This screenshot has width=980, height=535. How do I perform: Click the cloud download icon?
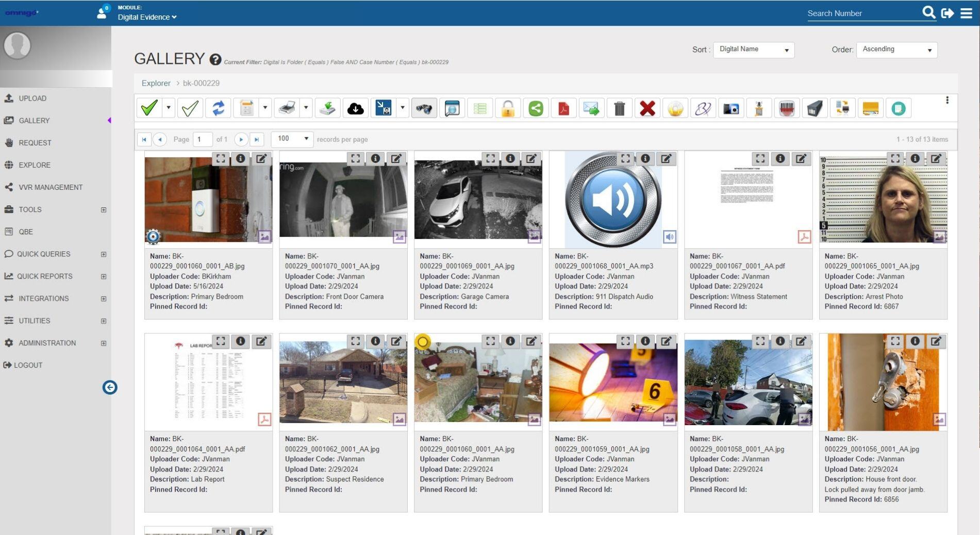(355, 107)
